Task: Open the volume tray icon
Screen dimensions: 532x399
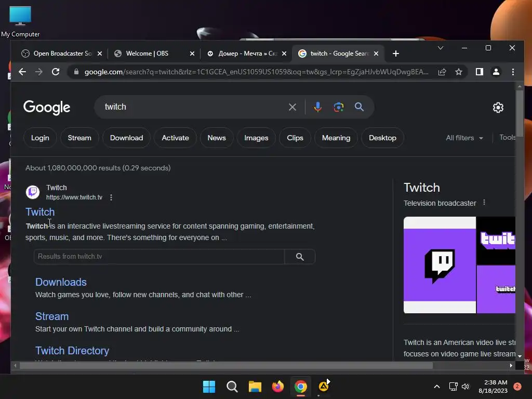Action: click(x=465, y=387)
